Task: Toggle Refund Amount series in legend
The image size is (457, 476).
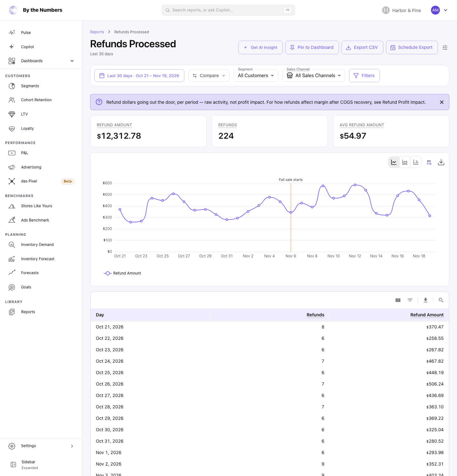Action: pos(123,273)
